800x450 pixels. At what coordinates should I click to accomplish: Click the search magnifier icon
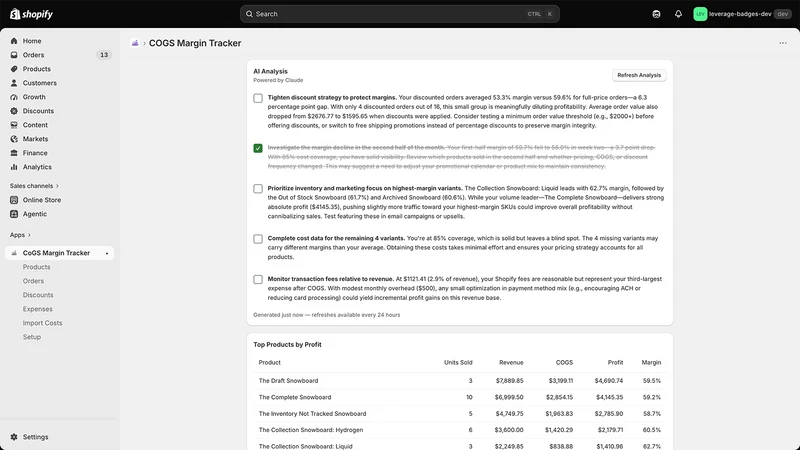pyautogui.click(x=249, y=14)
